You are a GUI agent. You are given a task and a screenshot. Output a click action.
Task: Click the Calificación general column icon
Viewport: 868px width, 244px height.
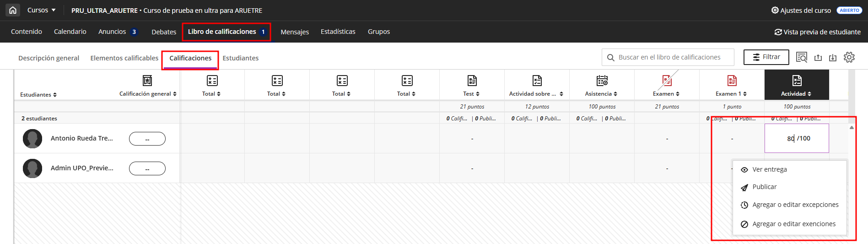(x=147, y=81)
